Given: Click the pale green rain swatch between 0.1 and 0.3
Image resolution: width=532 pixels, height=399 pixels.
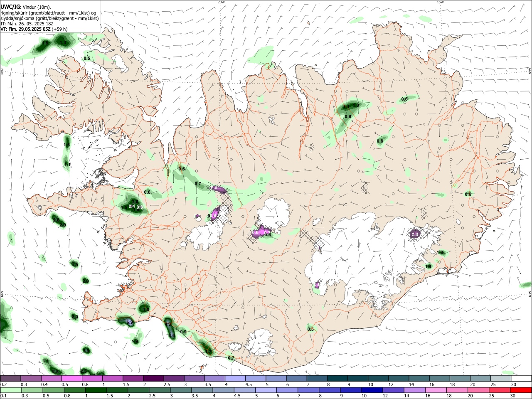Looking at the screenshot, I should pyautogui.click(x=11, y=390).
